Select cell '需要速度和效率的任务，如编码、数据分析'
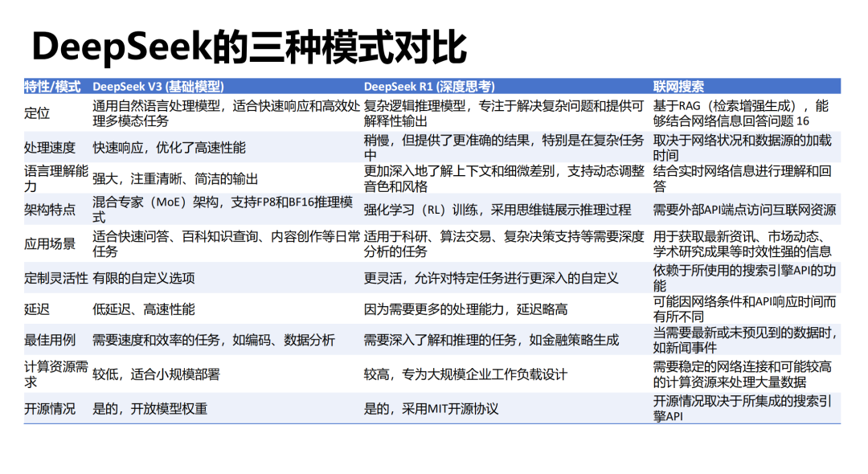This screenshot has width=868, height=474. (x=214, y=340)
